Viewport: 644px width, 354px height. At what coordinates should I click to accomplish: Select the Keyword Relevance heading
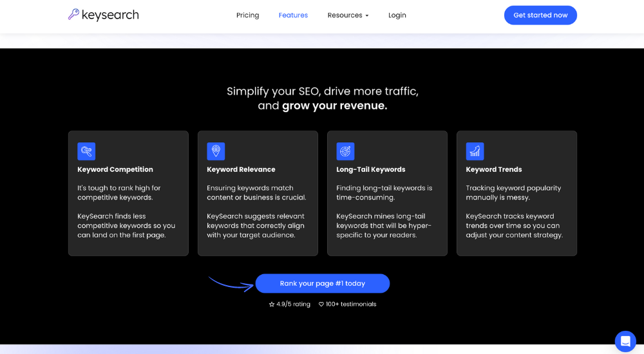pos(241,169)
